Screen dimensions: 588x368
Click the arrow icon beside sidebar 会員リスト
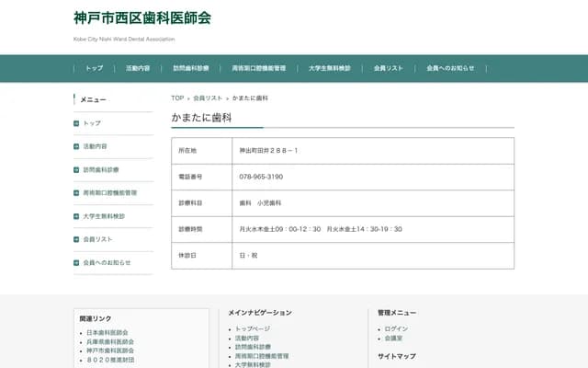click(x=76, y=239)
